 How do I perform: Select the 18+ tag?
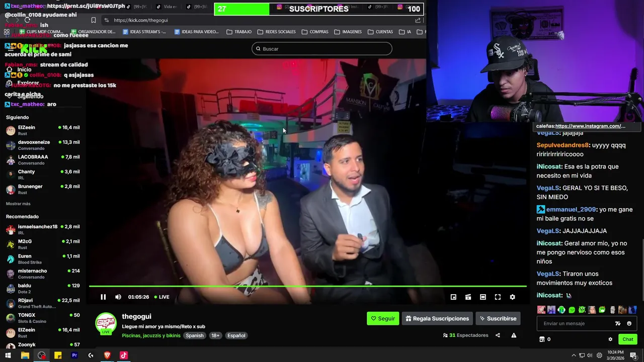[215, 336]
